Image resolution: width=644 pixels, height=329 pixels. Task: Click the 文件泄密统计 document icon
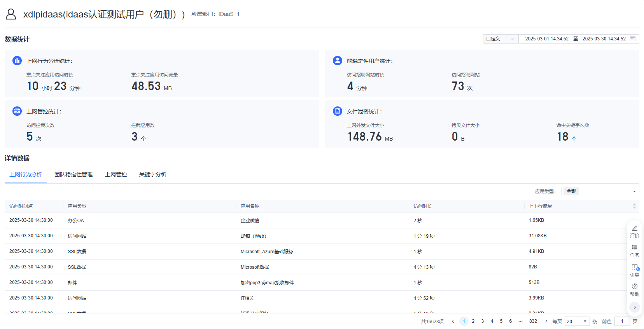point(337,111)
